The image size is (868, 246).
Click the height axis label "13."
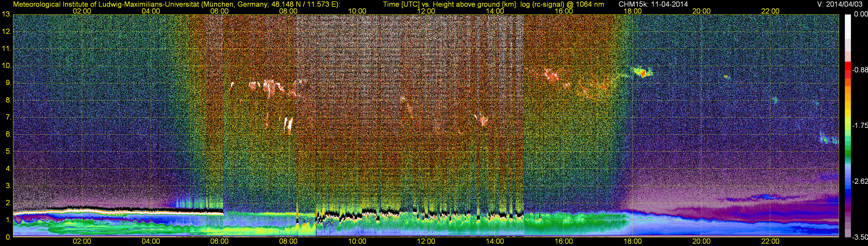(6, 14)
